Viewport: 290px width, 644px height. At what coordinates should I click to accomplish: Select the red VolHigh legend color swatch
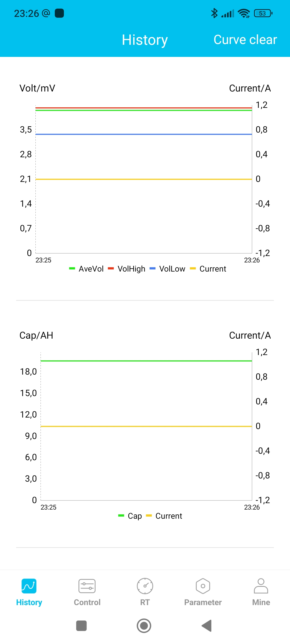[x=111, y=269]
